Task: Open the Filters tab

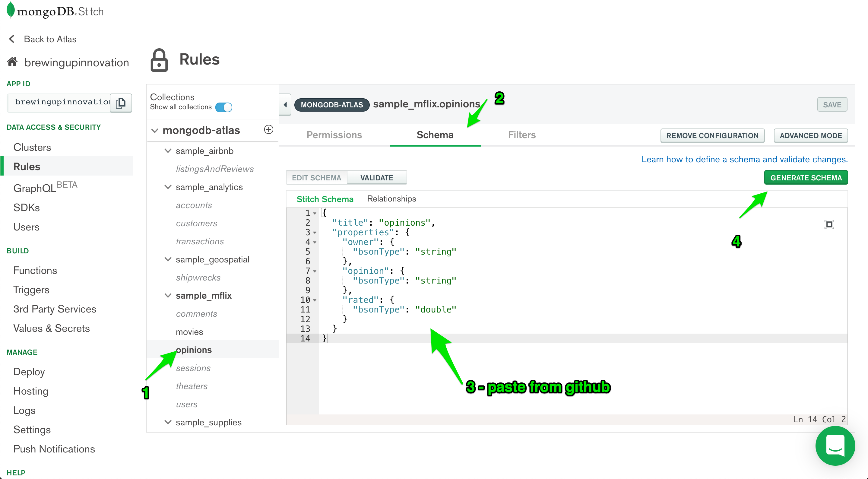Action: tap(522, 135)
